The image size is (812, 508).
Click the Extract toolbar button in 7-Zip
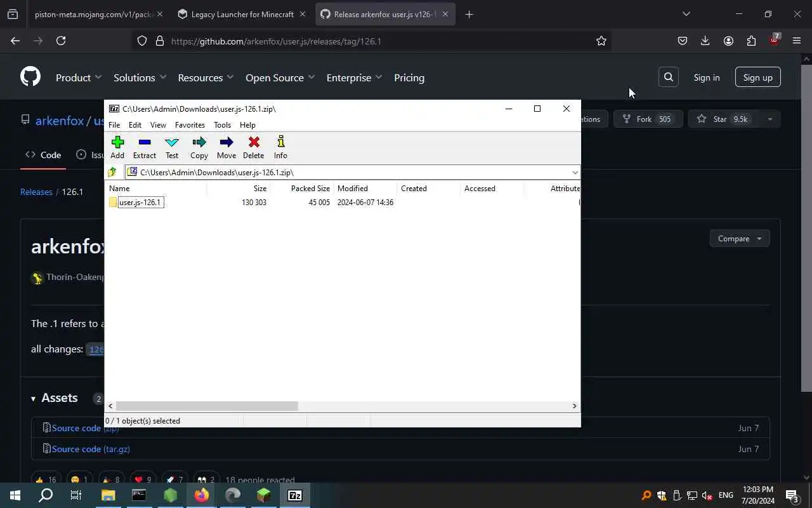tap(144, 147)
